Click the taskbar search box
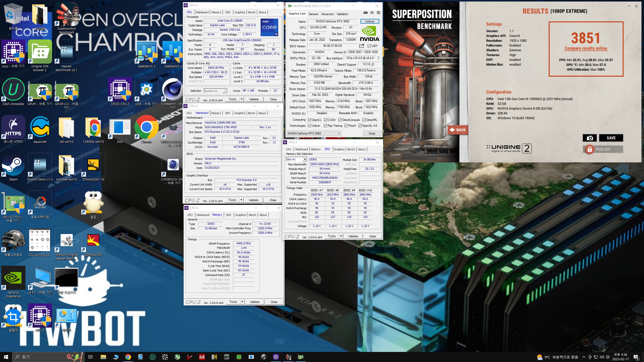 [x=48, y=357]
